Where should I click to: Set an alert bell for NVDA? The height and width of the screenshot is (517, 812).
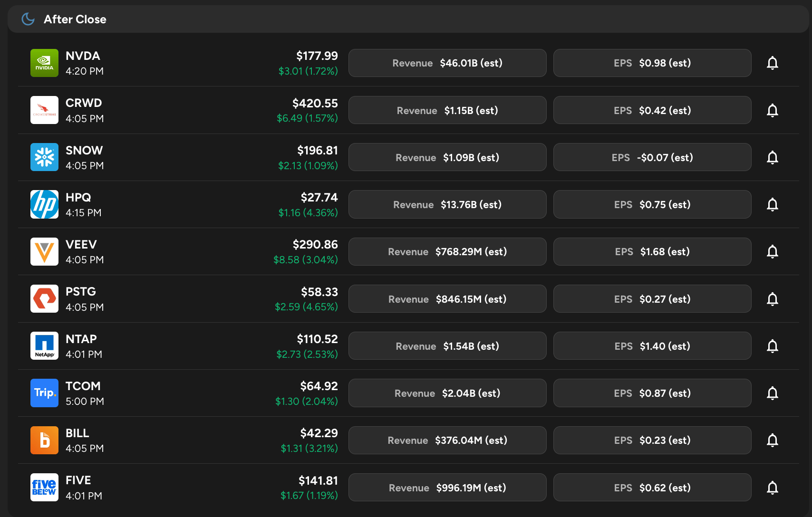773,63
